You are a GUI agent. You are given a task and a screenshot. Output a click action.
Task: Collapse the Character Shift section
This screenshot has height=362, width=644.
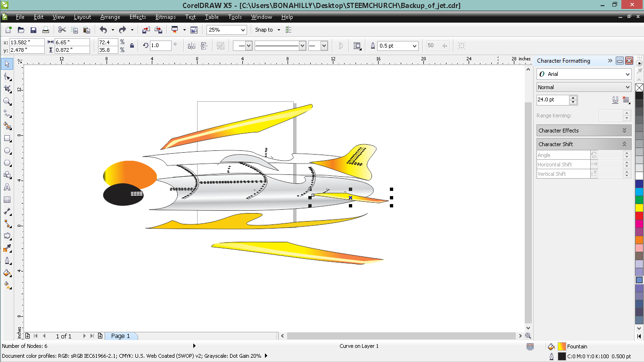pyautogui.click(x=624, y=144)
